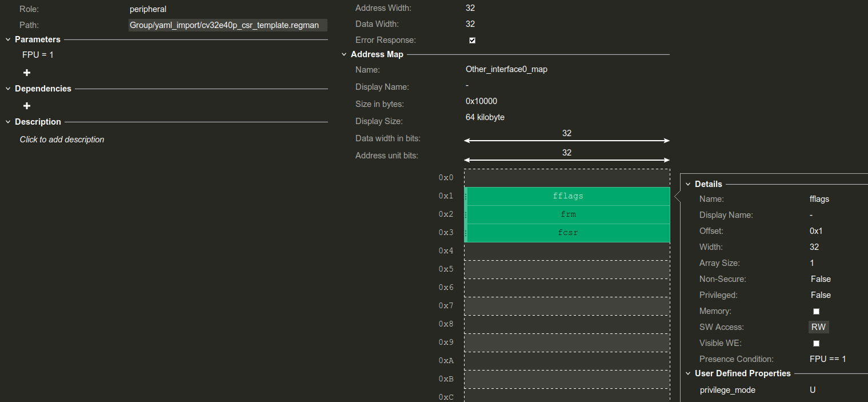Screen dimensions: 868x402
Task: Toggle the Memory checkbox
Action: tap(816, 311)
